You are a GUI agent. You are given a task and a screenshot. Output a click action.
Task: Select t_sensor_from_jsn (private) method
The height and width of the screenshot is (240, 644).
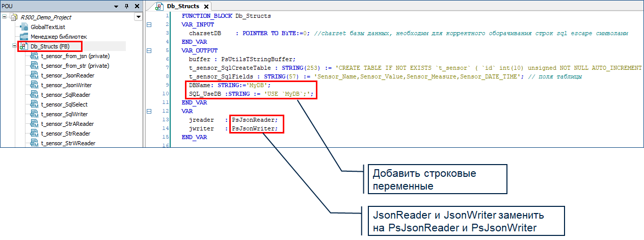coord(75,56)
